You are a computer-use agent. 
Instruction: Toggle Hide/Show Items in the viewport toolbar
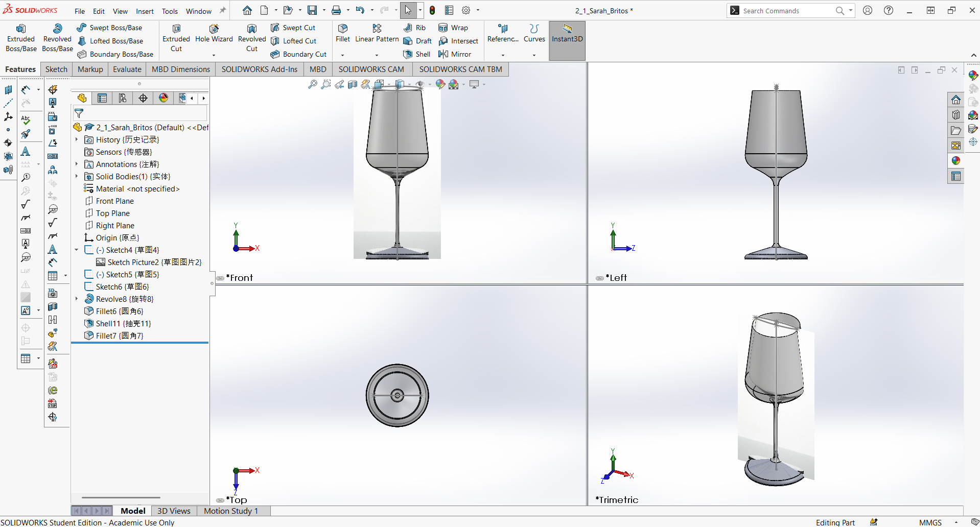click(420, 84)
